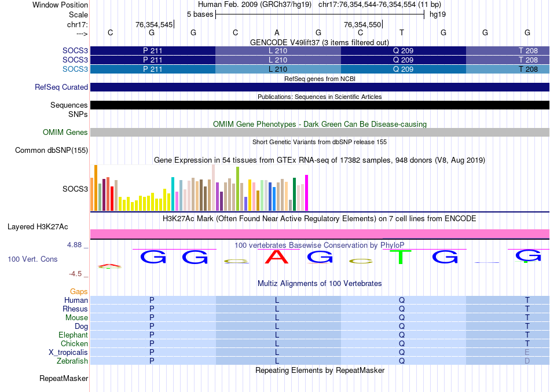The width and height of the screenshot is (550, 392).
Task: Click the large red 'A' conservation logo letter
Action: pos(277,257)
